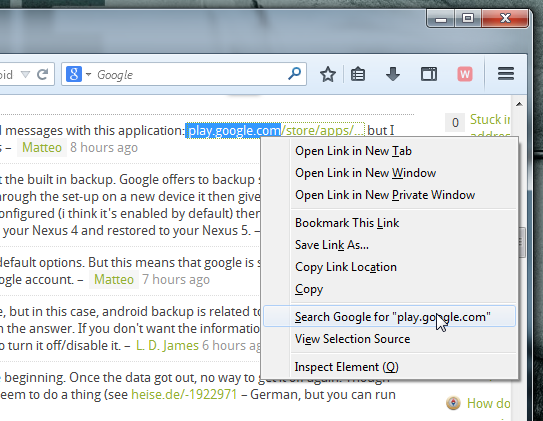Open Matteo's profile, 7 hours ago

114,279
